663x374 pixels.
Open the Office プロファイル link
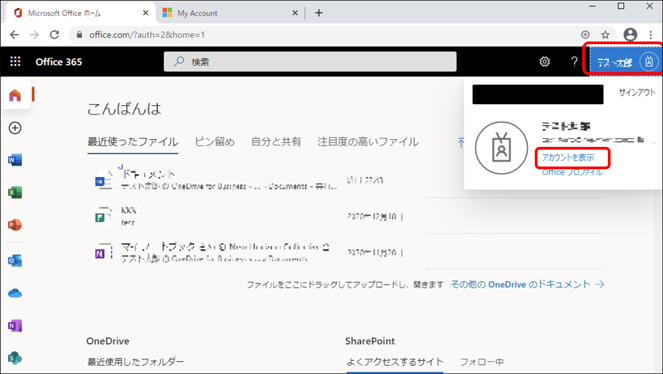coord(572,172)
